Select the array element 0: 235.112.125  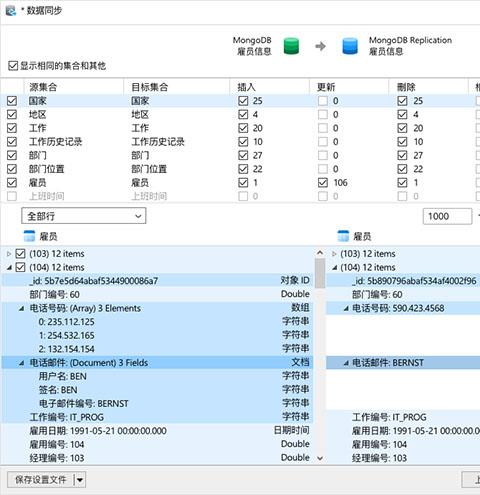coord(157,322)
